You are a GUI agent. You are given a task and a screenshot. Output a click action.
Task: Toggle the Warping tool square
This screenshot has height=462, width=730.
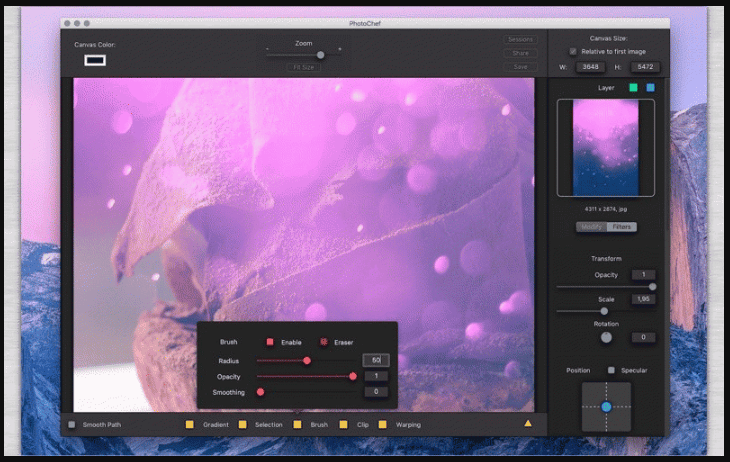pos(383,424)
